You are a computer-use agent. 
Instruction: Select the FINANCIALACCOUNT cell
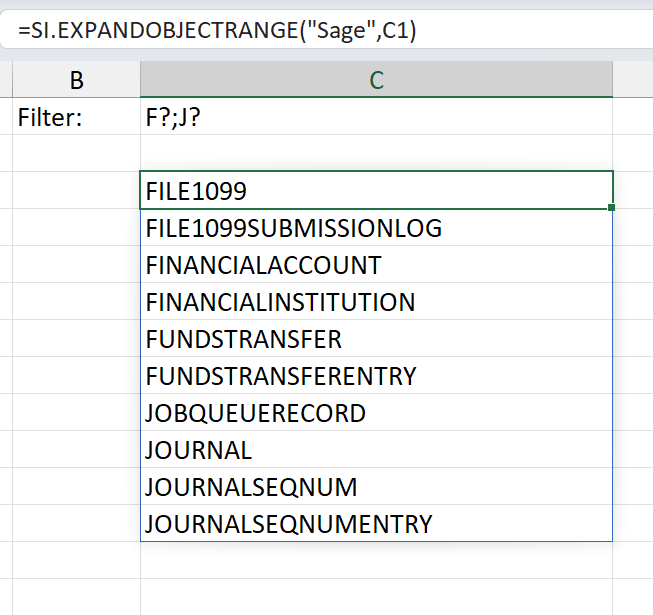point(376,264)
